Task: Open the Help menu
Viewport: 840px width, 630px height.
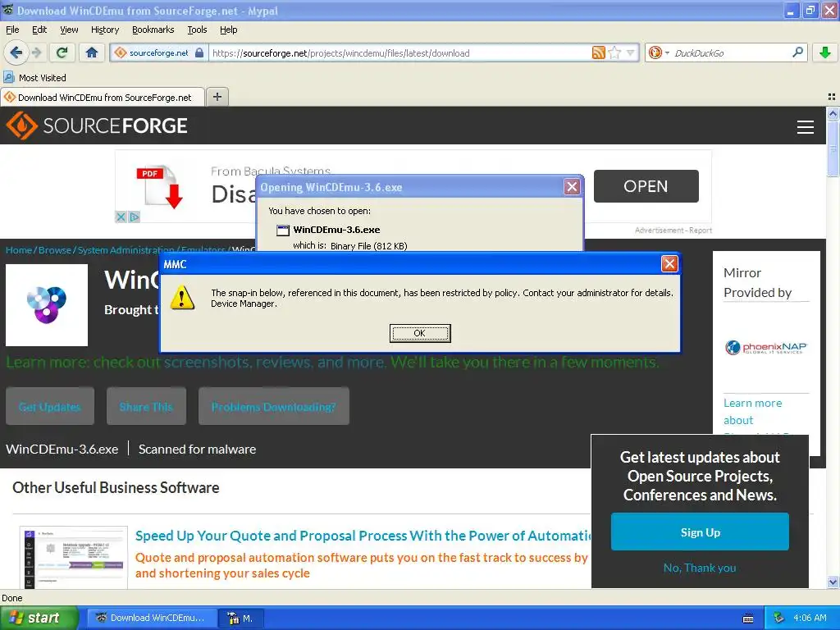Action: coord(228,30)
